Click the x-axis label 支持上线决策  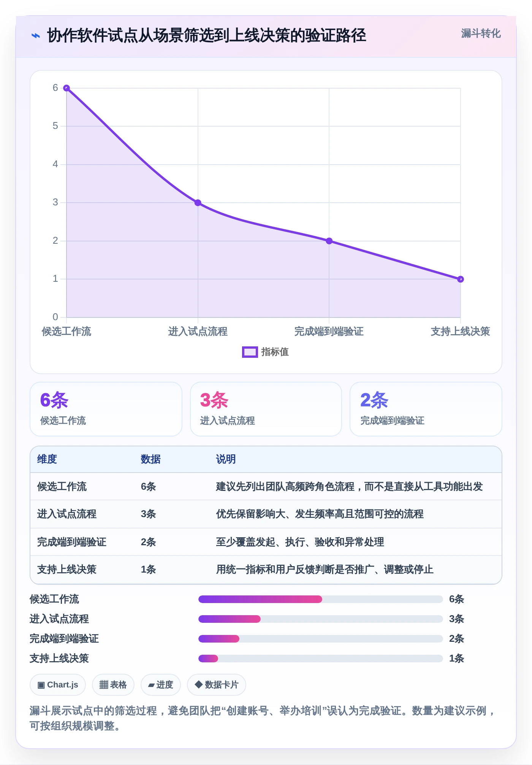[x=461, y=332]
